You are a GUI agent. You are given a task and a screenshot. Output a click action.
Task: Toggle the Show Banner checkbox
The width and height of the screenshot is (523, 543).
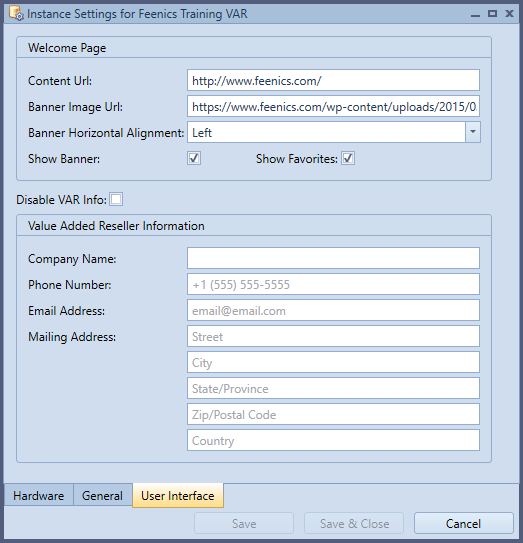pyautogui.click(x=194, y=159)
